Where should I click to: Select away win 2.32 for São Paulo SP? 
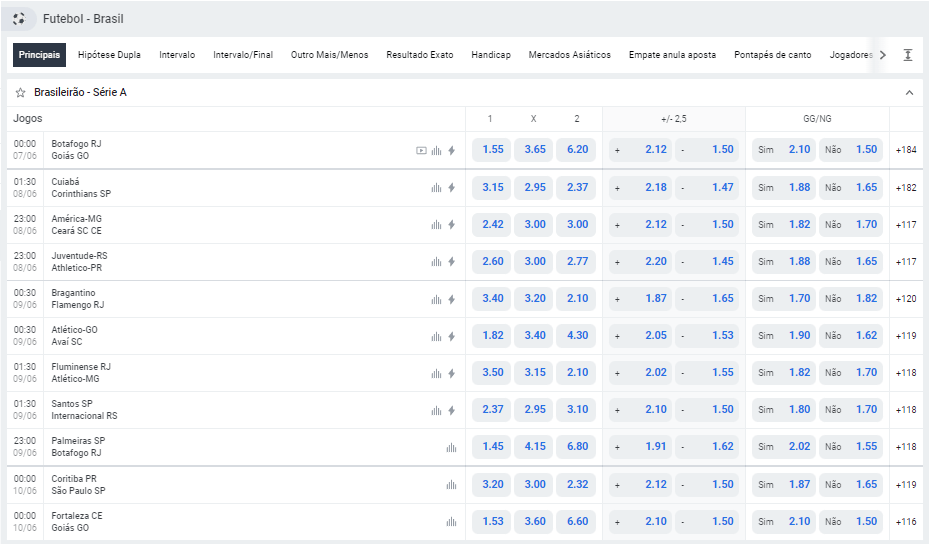(x=576, y=484)
